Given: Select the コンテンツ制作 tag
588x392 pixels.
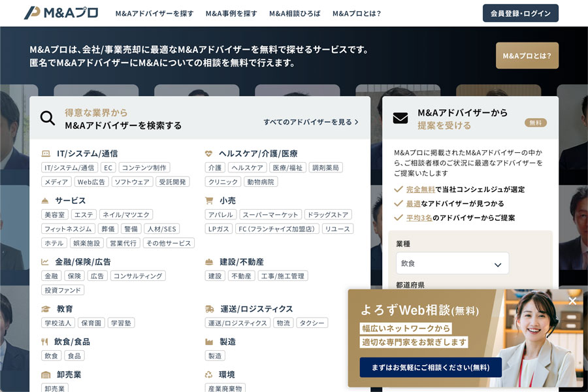Looking at the screenshot, I should point(144,168).
